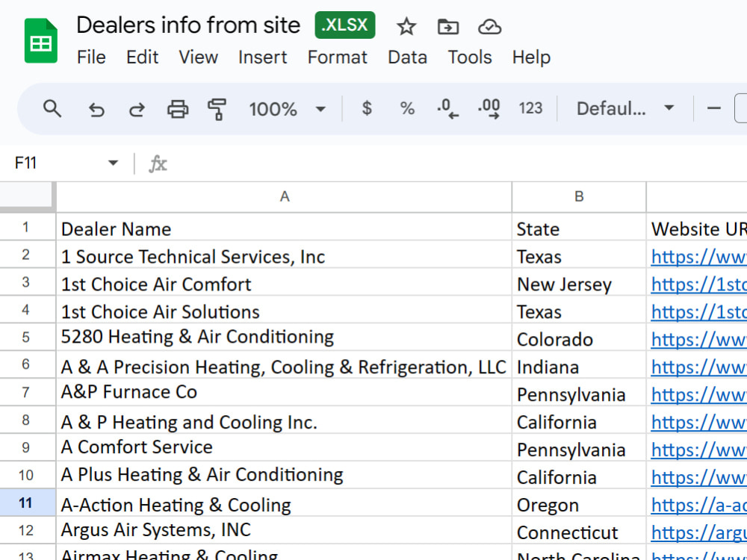The height and width of the screenshot is (560, 747).
Task: Redo the last action
Action: (x=137, y=110)
